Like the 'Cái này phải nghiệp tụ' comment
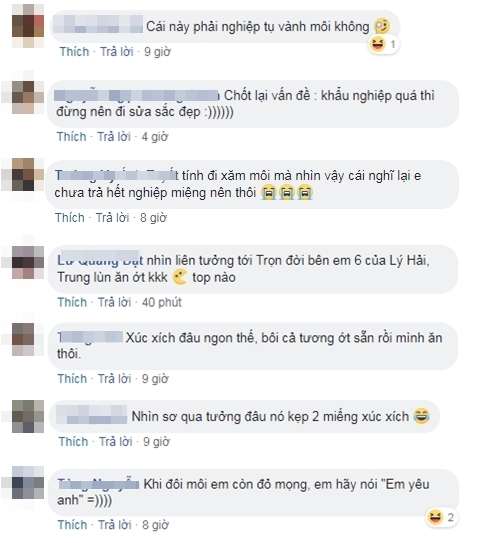The height and width of the screenshot is (543, 494). pyautogui.click(x=74, y=52)
